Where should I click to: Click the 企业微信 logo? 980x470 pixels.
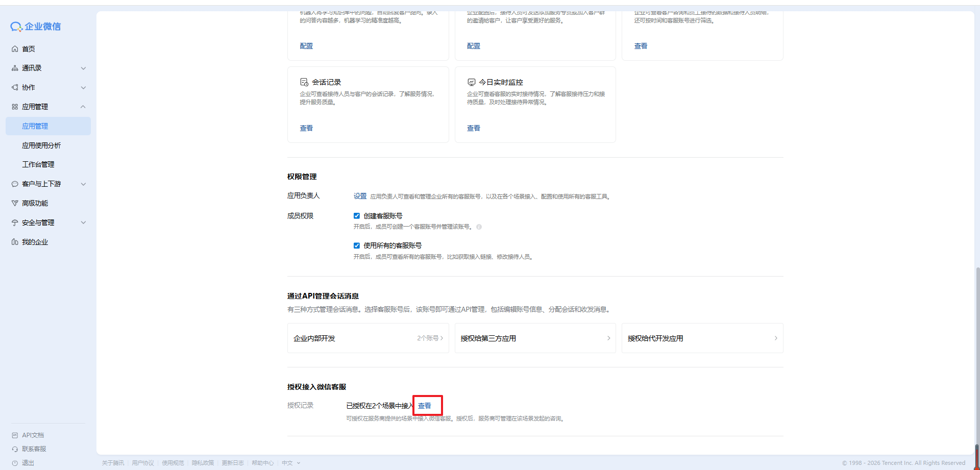point(35,27)
